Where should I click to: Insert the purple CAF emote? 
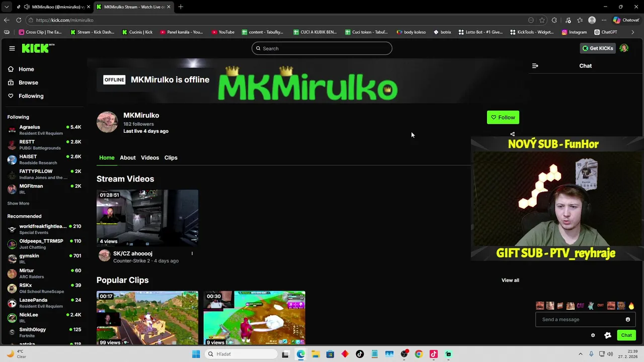pyautogui.click(x=580, y=306)
